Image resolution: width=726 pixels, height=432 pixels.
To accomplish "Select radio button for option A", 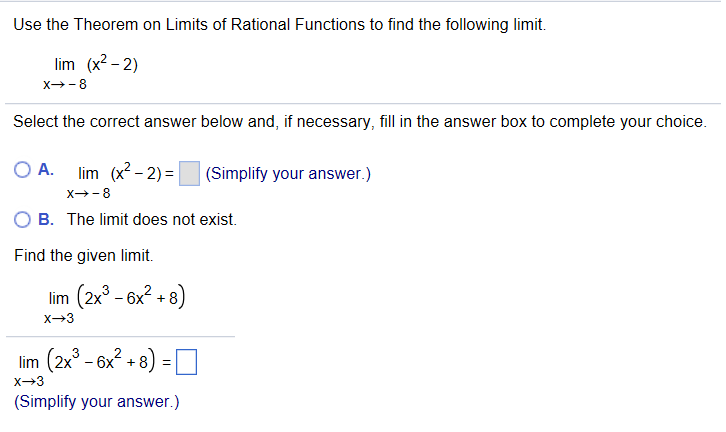I will click(22, 170).
